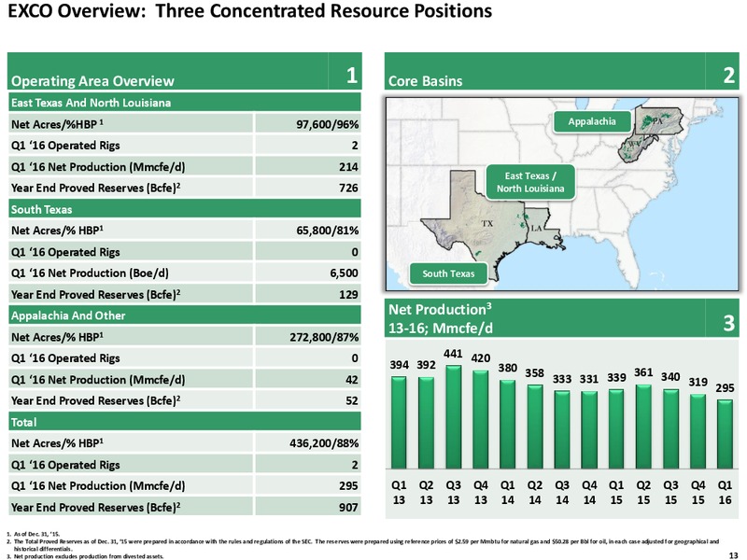Viewport: 747px width, 560px height.
Task: Click the Q2 13 bar labeled 392
Action: (427, 423)
